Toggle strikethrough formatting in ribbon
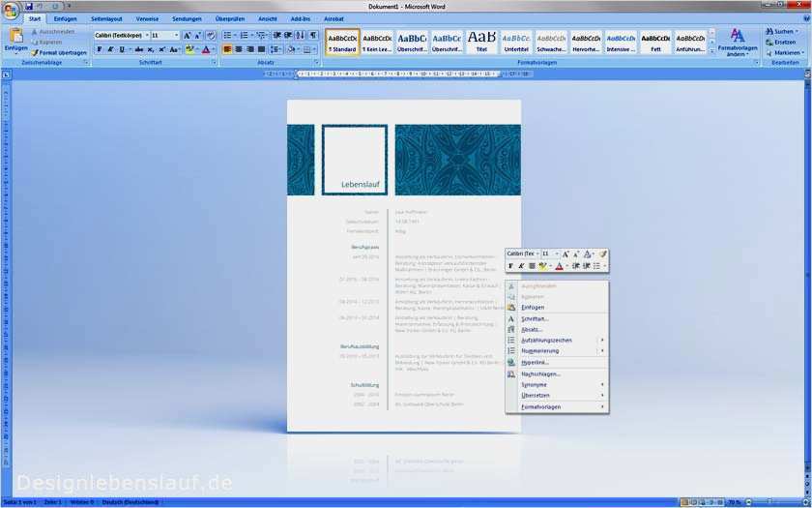This screenshot has height=508, width=812. point(138,49)
